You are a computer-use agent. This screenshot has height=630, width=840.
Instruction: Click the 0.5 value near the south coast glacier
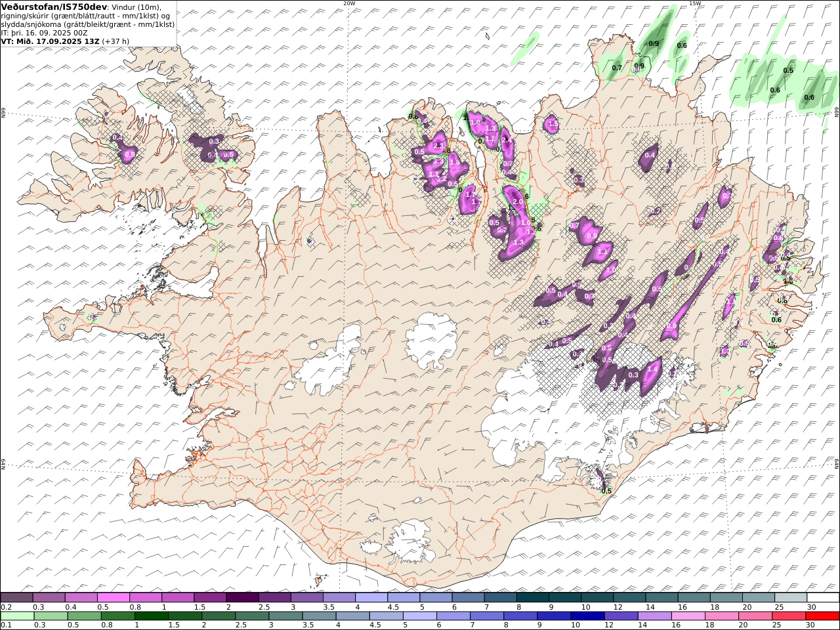click(x=606, y=491)
